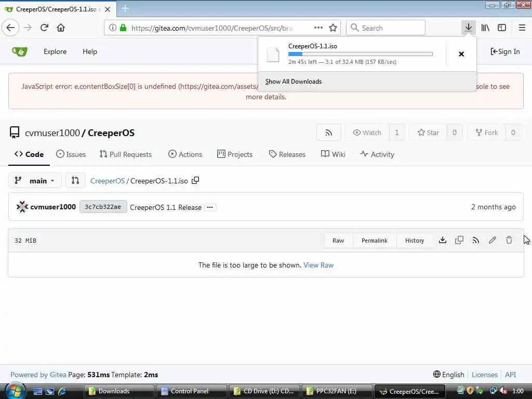Open the Firefox hamburger menu
Screen dimensions: 532x399
click(522, 28)
